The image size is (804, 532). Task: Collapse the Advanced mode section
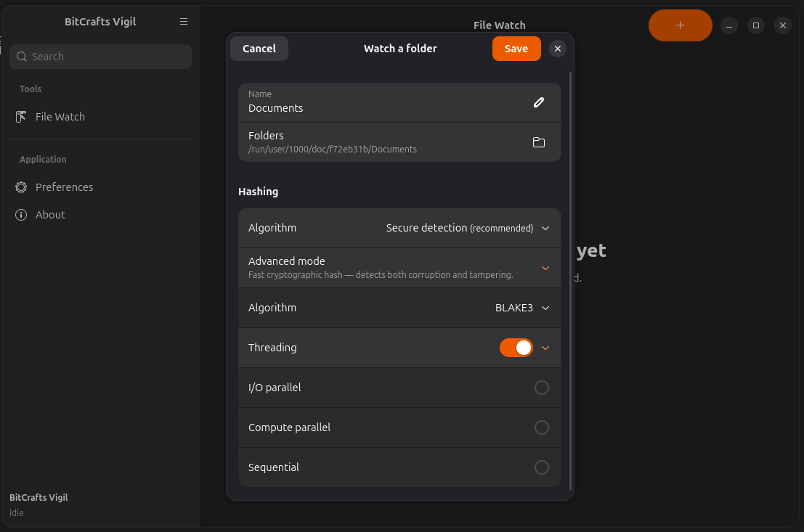545,268
